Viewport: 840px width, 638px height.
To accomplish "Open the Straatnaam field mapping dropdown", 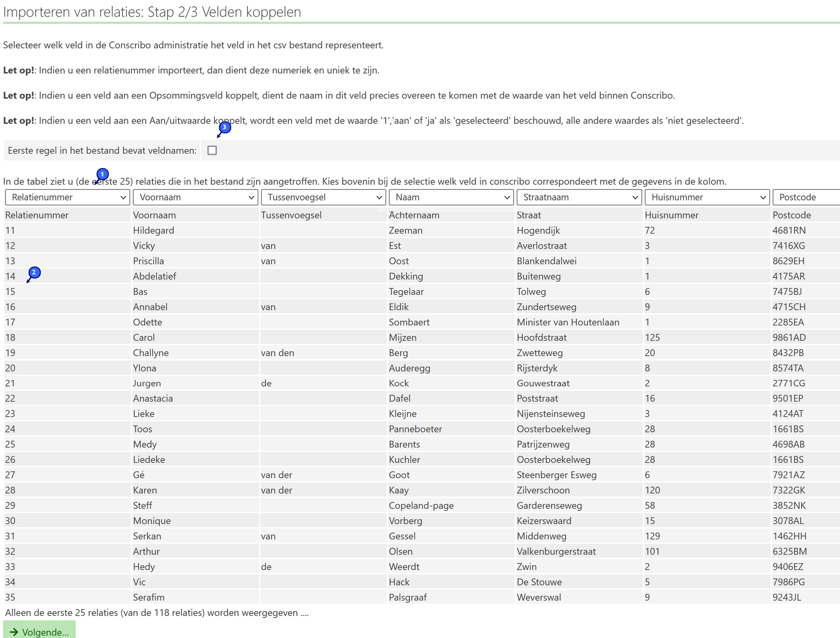I will click(x=579, y=197).
